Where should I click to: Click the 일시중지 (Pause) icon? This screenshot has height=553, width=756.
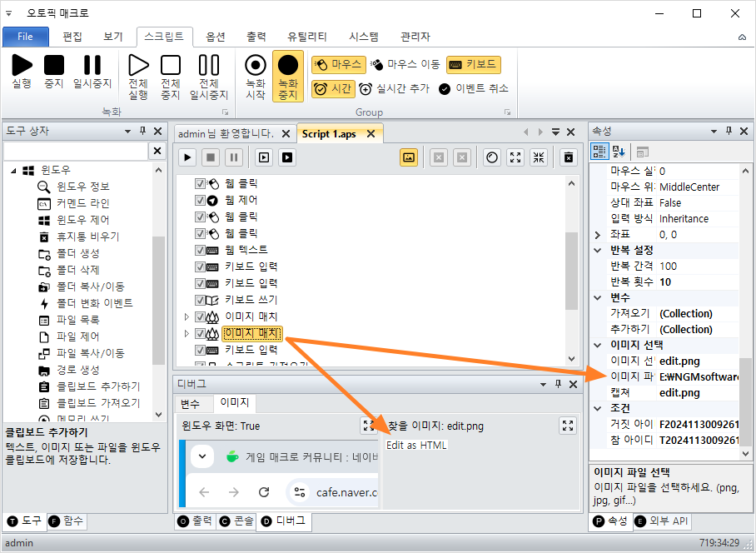click(x=92, y=65)
